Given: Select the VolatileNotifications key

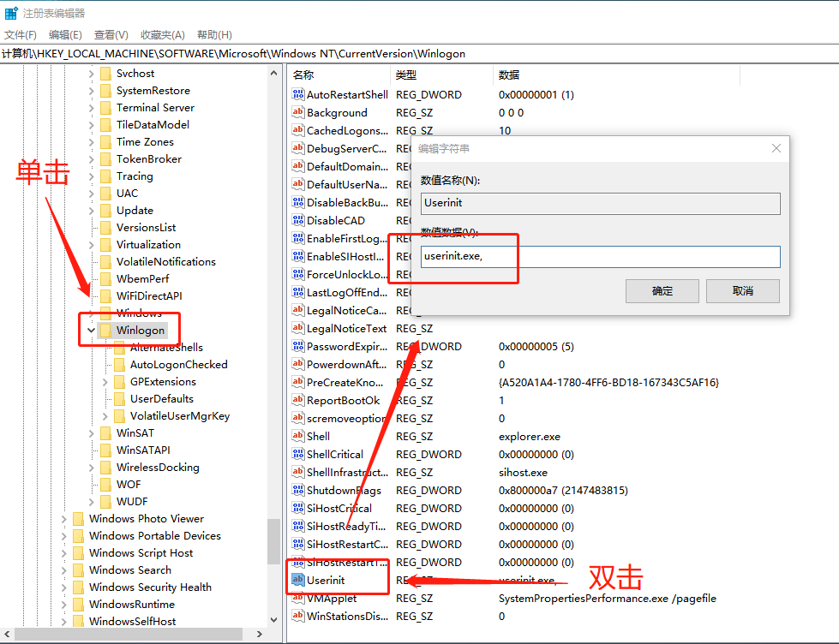Looking at the screenshot, I should click(166, 261).
